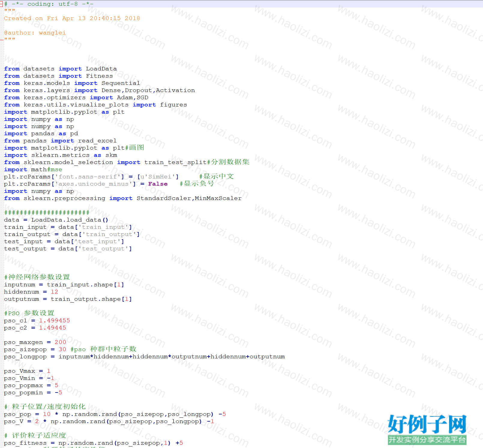
Task: Click the 'axes.unicode_minus' string
Action: (x=94, y=184)
